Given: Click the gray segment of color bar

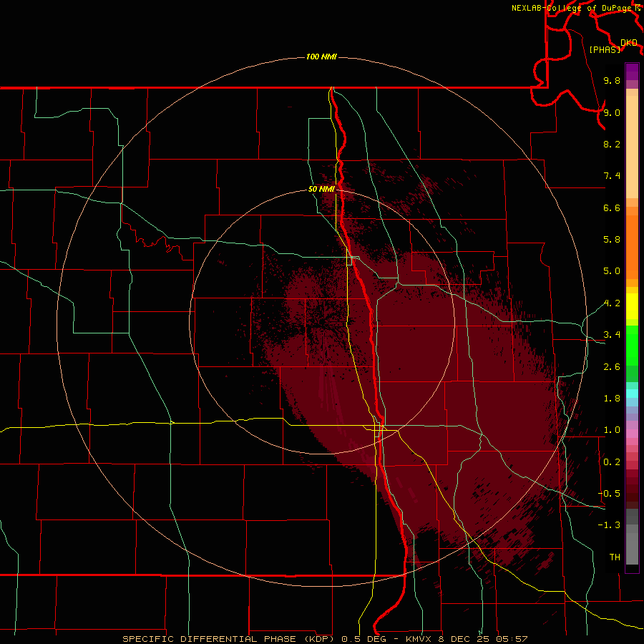Looking at the screenshot, I should click(632, 537).
